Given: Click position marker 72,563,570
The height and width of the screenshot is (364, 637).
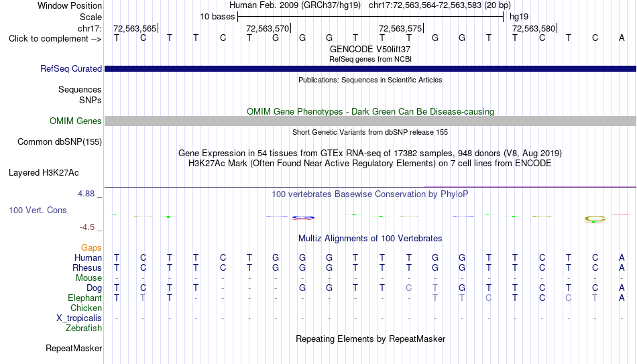Looking at the screenshot, I should tap(268, 28).
